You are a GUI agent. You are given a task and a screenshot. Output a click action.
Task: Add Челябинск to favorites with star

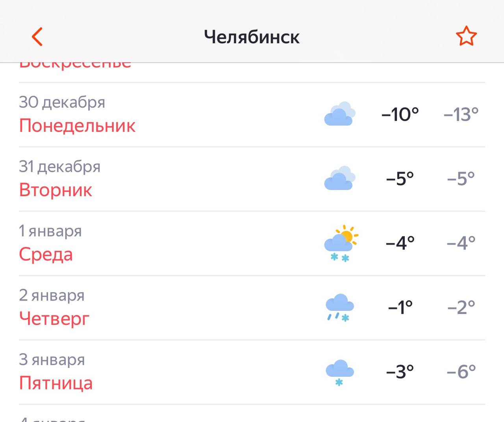click(466, 37)
